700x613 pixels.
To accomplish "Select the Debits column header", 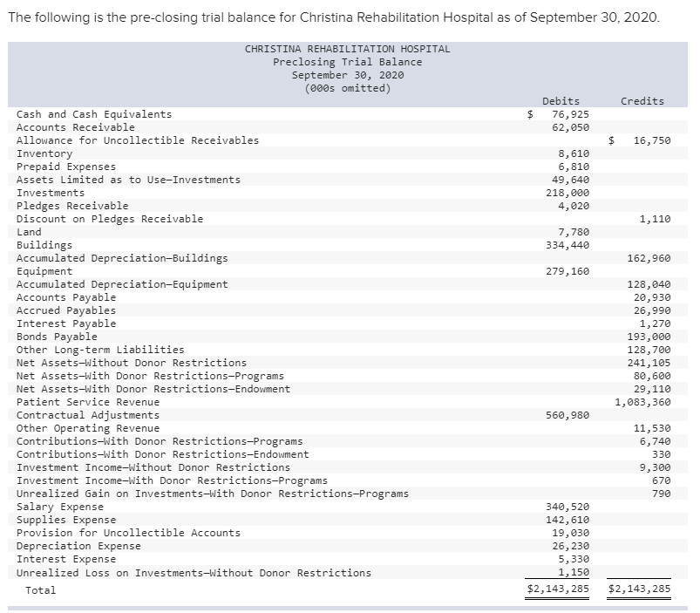I will pyautogui.click(x=560, y=101).
